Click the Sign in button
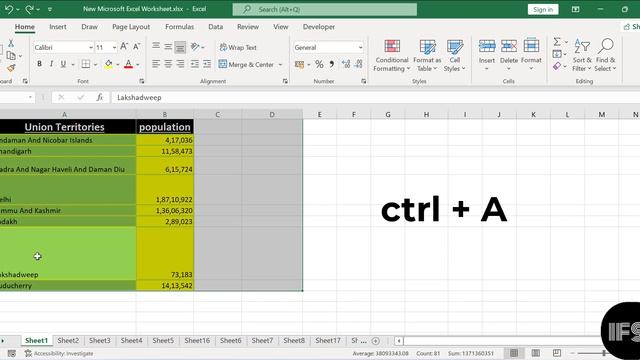This screenshot has width=640, height=360. point(543,9)
